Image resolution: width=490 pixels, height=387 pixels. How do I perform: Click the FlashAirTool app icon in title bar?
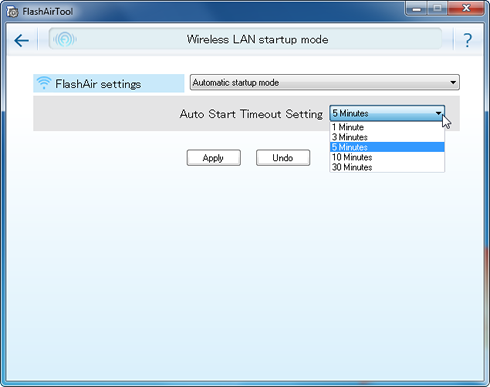(x=12, y=12)
